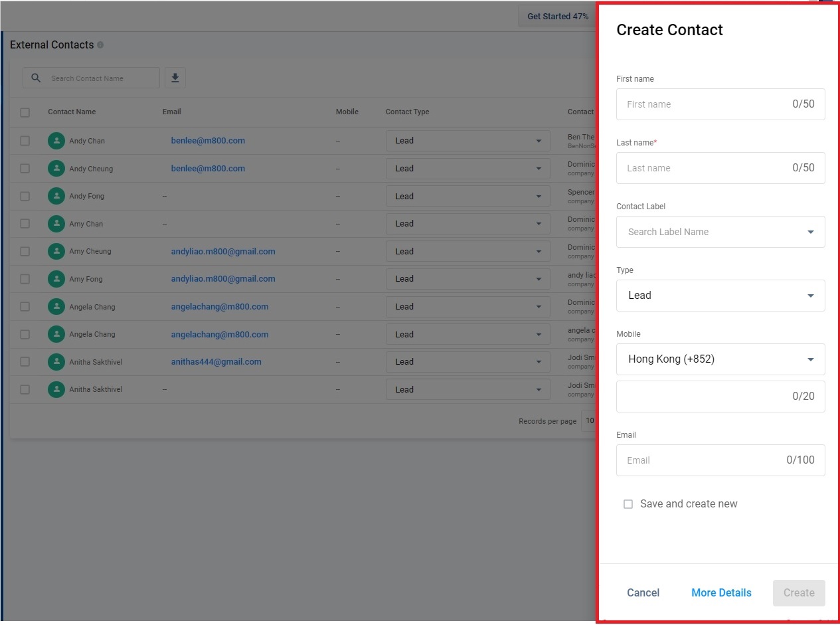Click the External Contacts info icon
Screen dimensions: 840x625
[x=100, y=45]
